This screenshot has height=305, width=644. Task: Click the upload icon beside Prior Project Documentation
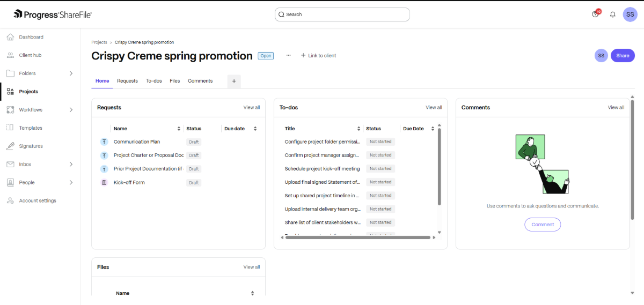[x=104, y=169]
